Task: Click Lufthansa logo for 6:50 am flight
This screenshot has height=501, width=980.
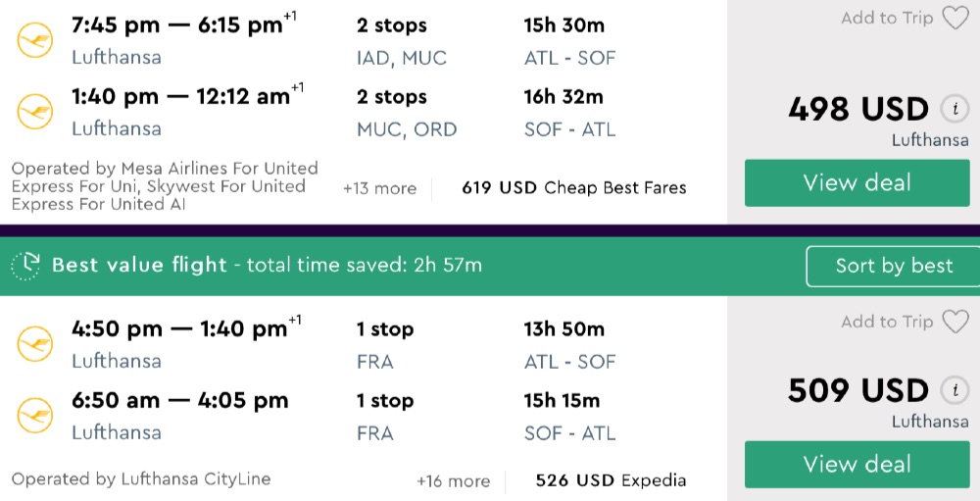Action: [35, 415]
